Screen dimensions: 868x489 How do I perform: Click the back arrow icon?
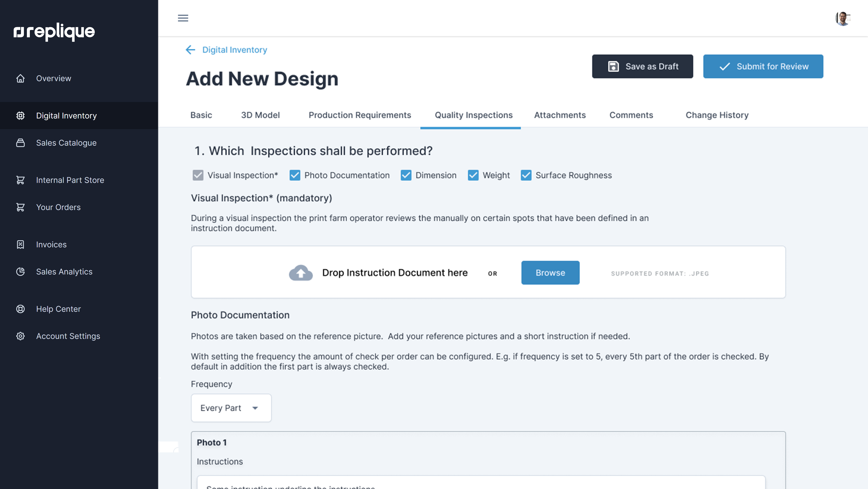pos(190,50)
